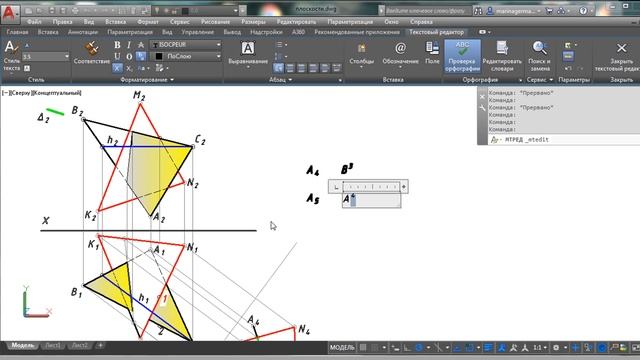Select justify paragraph alignment icon
Image resolution: width=640 pixels, height=360 pixels.
click(325, 68)
